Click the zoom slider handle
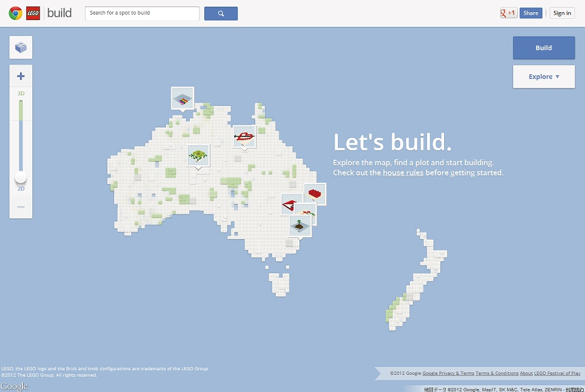 21,177
